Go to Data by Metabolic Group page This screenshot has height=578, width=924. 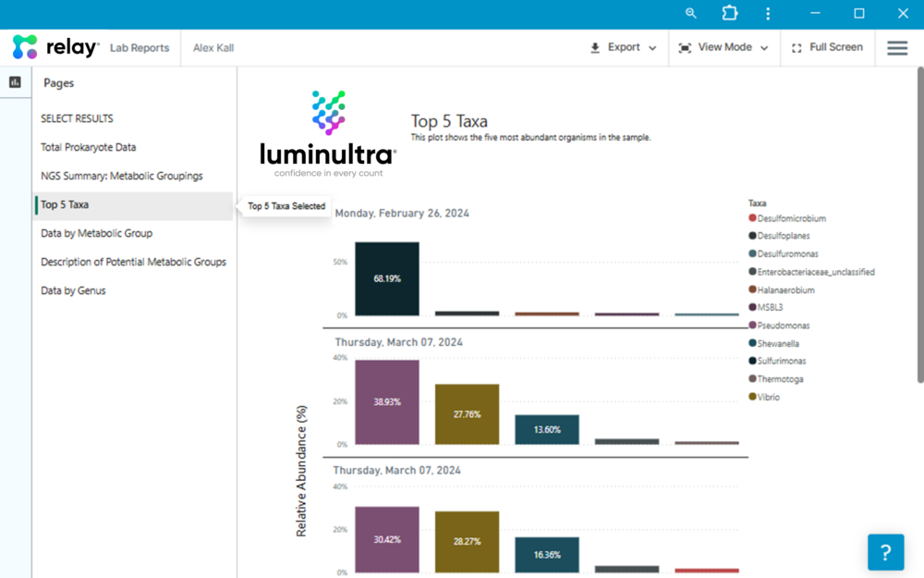click(x=96, y=233)
